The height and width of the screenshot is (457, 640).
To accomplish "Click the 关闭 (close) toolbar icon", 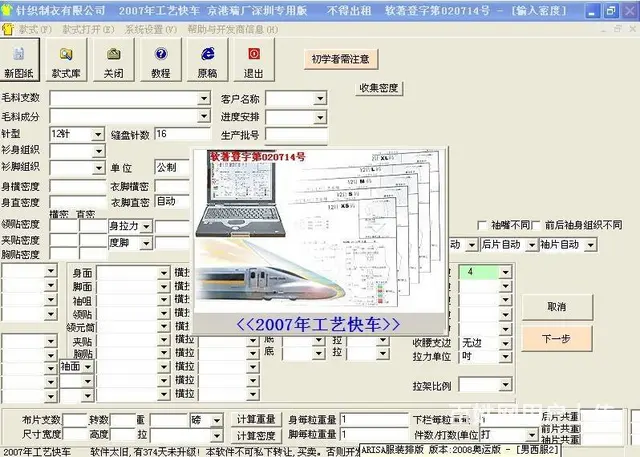I will pos(113,60).
